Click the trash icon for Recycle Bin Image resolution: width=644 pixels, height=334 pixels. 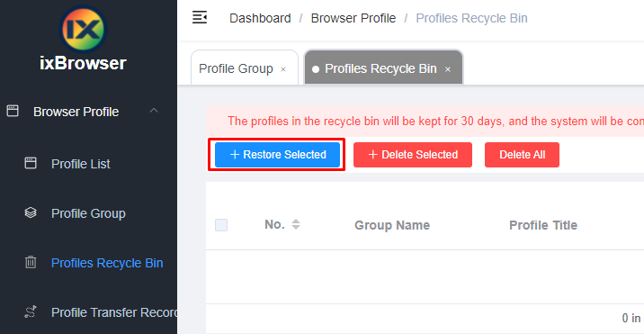(x=31, y=263)
